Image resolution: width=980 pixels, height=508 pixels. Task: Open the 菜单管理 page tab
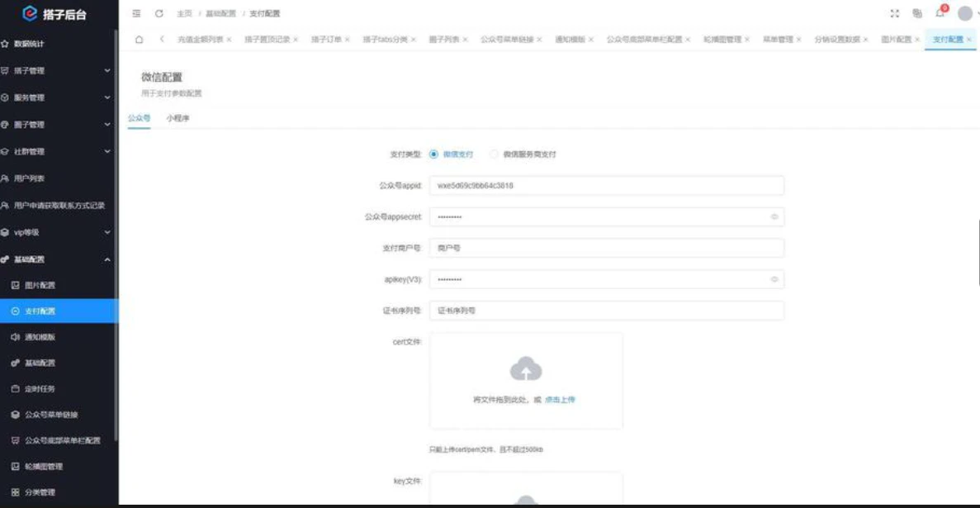[777, 40]
